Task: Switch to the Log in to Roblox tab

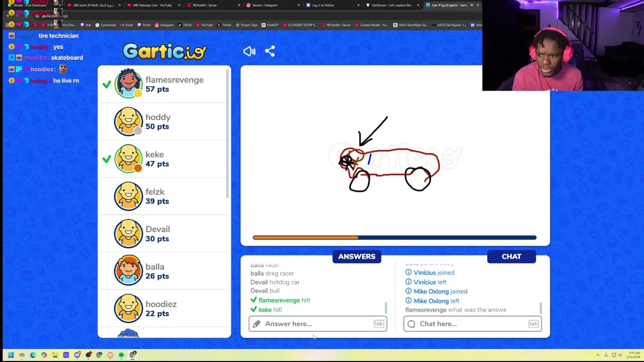Action: point(332,5)
